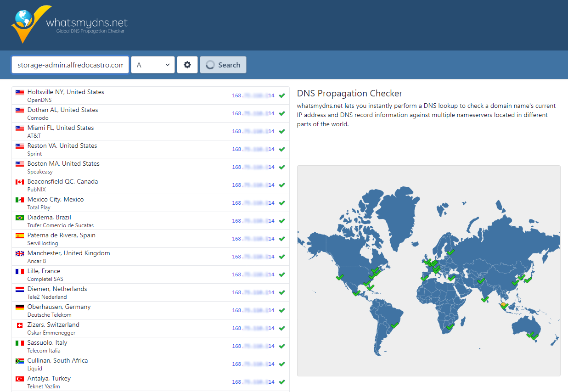568x392 pixels.
Task: Click the US flag beside Holtsville NY
Action: tap(20, 92)
